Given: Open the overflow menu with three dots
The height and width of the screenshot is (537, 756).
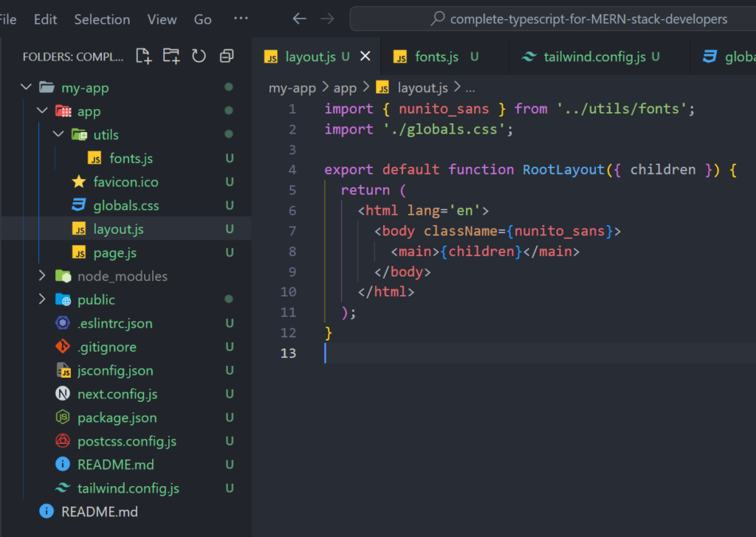Looking at the screenshot, I should pos(241,19).
